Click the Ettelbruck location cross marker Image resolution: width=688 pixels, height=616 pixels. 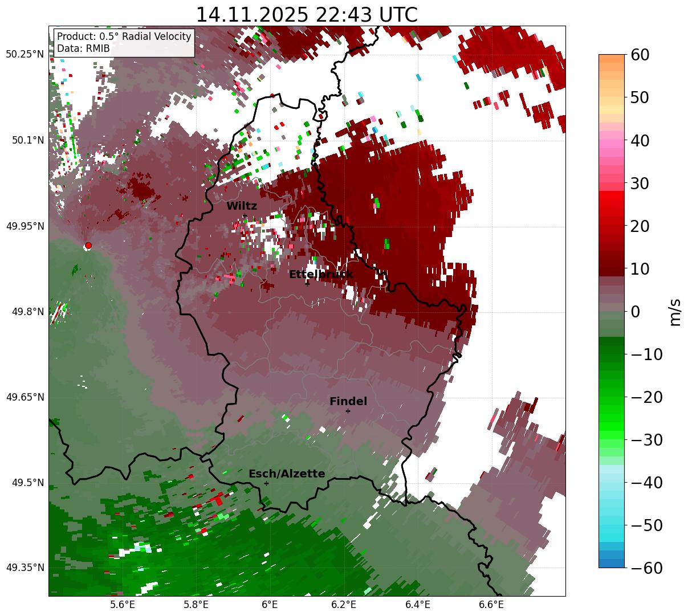pyautogui.click(x=307, y=283)
